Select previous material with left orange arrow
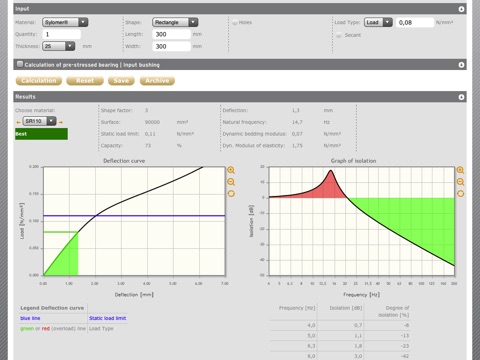The width and height of the screenshot is (480, 360). click(x=18, y=122)
